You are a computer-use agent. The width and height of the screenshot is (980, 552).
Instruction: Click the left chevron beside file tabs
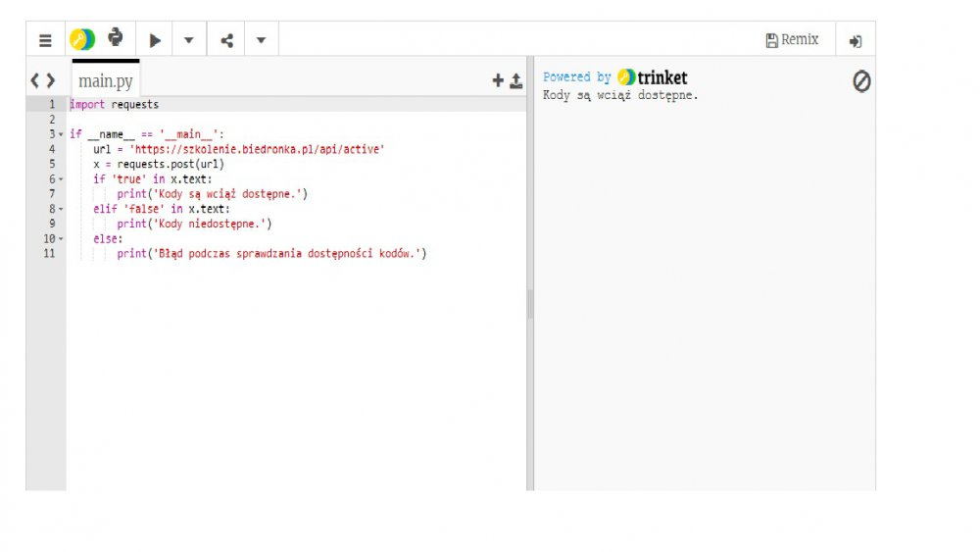(x=34, y=80)
